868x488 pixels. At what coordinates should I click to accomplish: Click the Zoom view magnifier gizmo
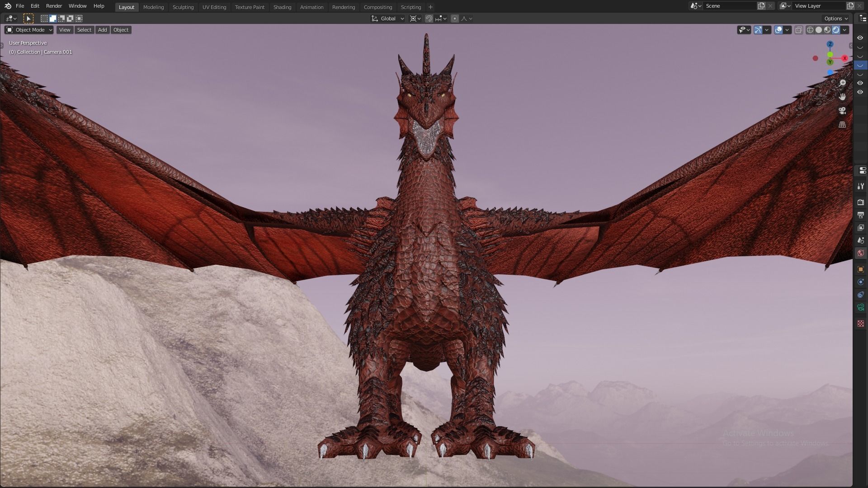842,83
